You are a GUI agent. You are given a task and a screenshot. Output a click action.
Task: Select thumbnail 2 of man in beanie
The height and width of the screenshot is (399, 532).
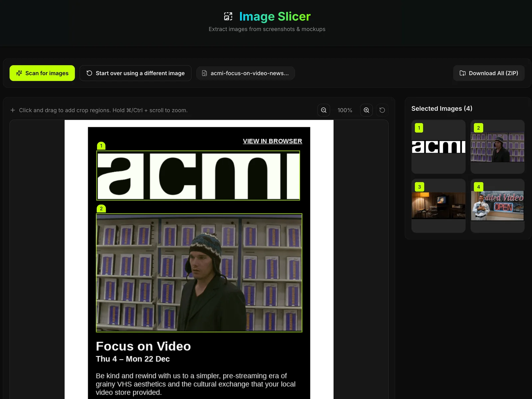coord(497,147)
